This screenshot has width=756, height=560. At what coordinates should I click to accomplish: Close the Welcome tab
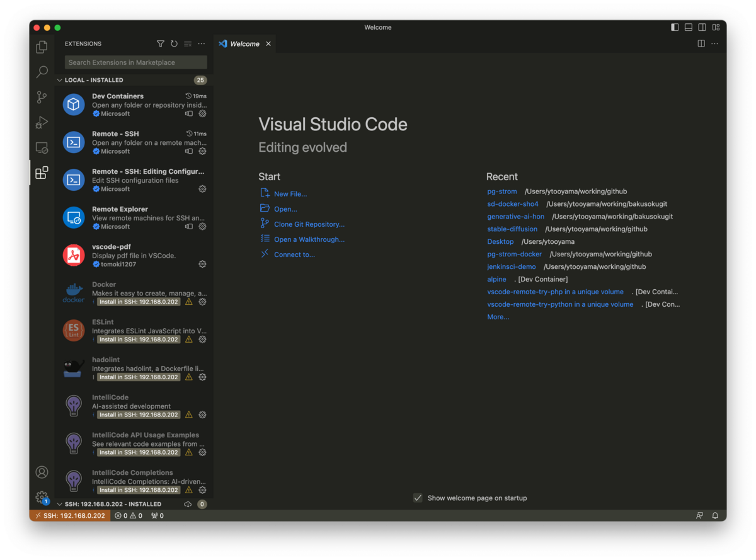(x=268, y=43)
